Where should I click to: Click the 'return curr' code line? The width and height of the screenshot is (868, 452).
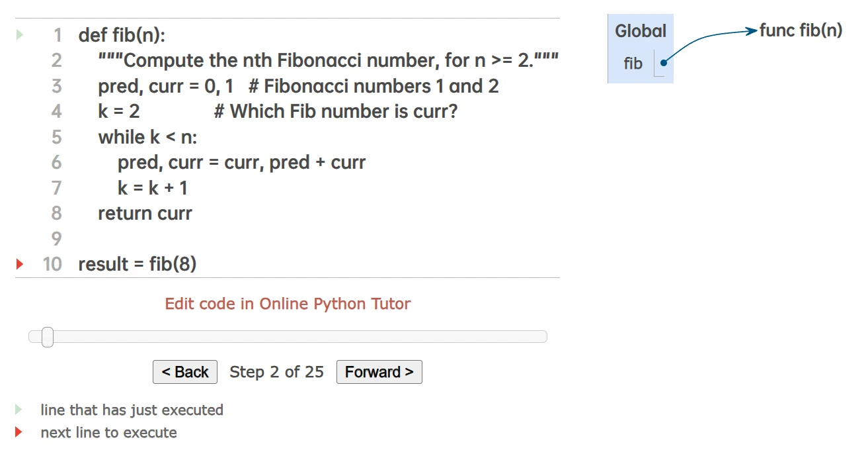(x=145, y=213)
